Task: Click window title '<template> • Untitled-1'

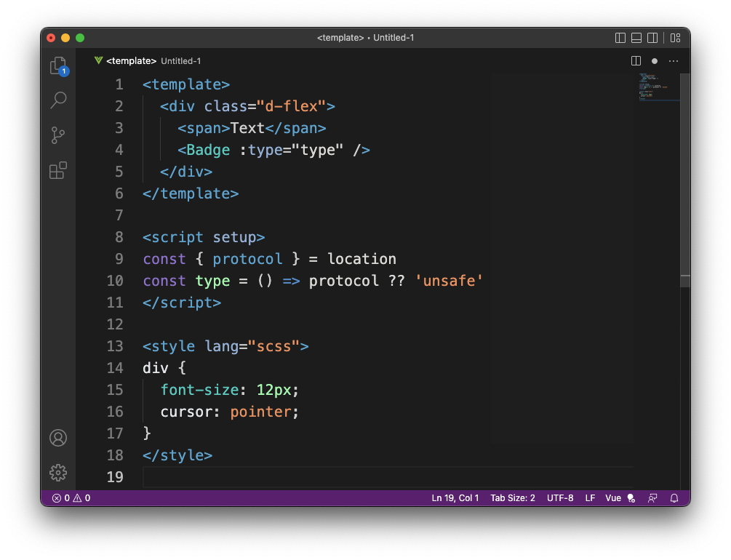Action: (365, 38)
